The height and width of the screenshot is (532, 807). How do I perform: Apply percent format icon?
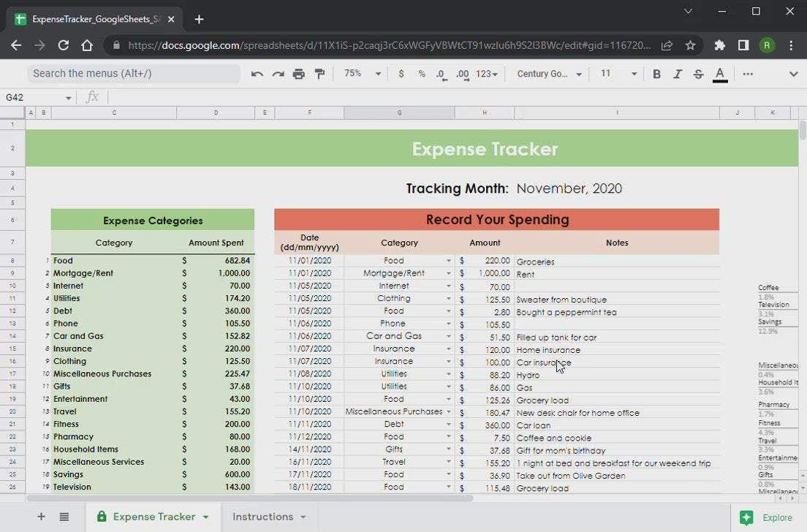click(x=422, y=74)
